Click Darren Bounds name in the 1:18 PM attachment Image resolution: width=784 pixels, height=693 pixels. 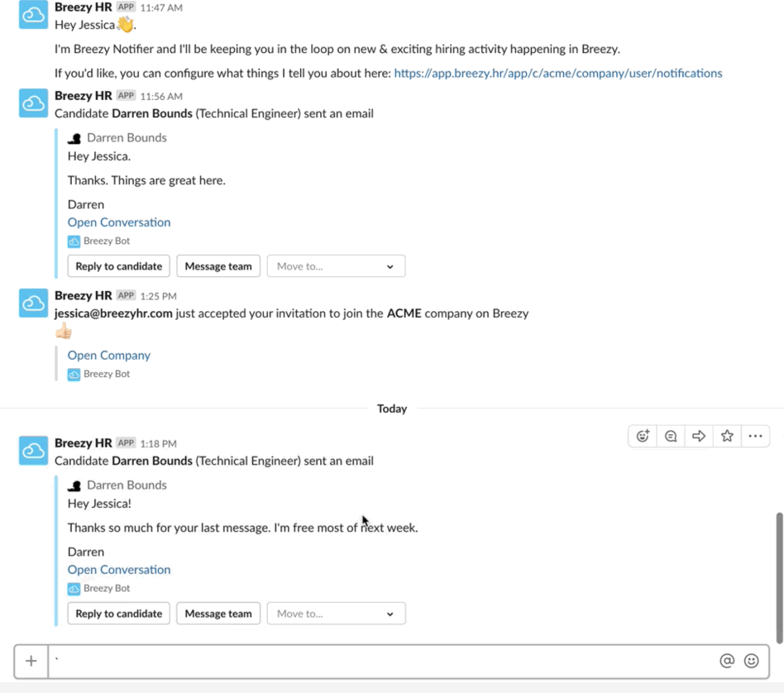[x=127, y=485]
